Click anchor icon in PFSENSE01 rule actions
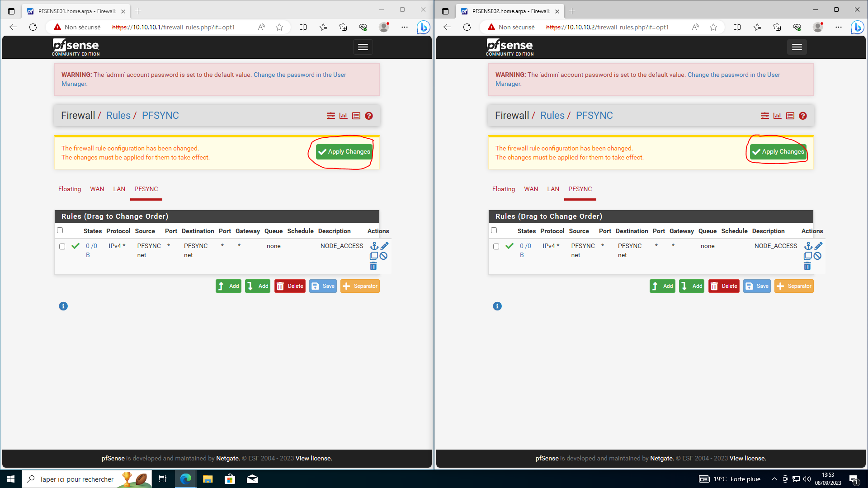The image size is (868, 488). pos(374,246)
